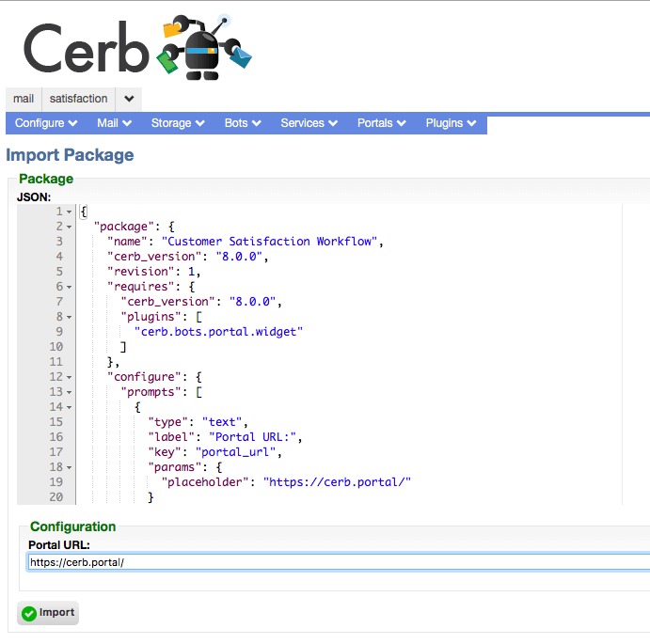Fold the "params" block at line 18
The image size is (650, 644).
coord(70,467)
